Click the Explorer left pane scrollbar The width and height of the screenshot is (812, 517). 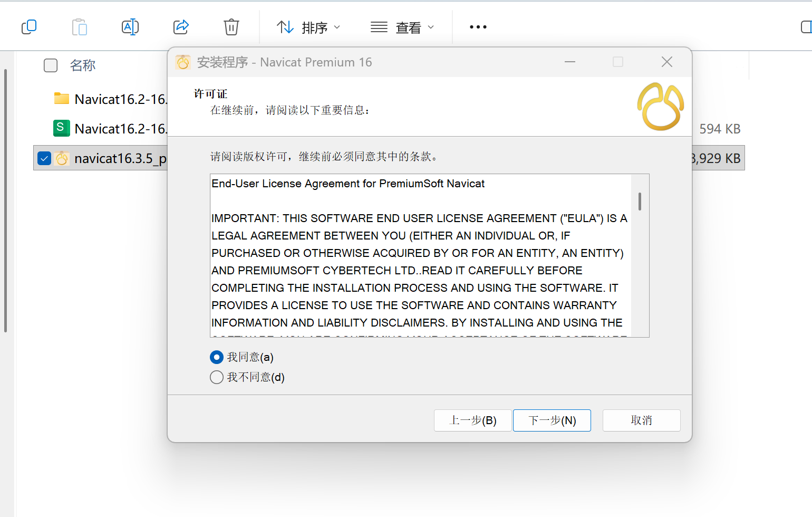(5, 200)
